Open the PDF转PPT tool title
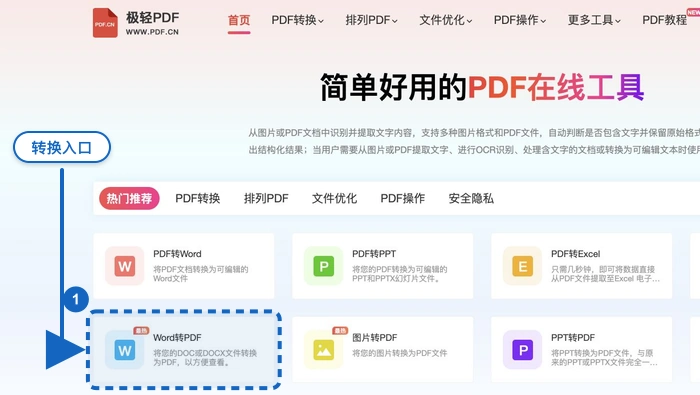Screen dimensions: 700x395 [x=374, y=254]
